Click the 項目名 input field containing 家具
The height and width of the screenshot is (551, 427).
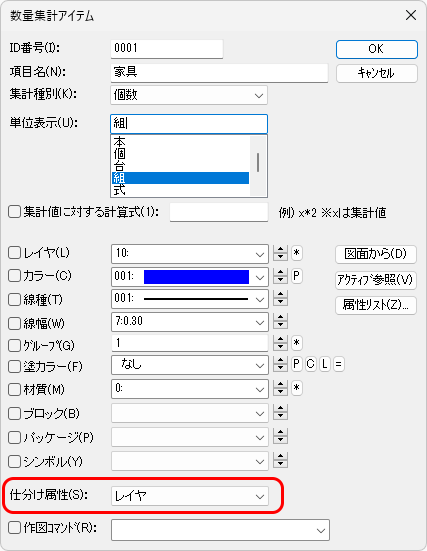[219, 73]
